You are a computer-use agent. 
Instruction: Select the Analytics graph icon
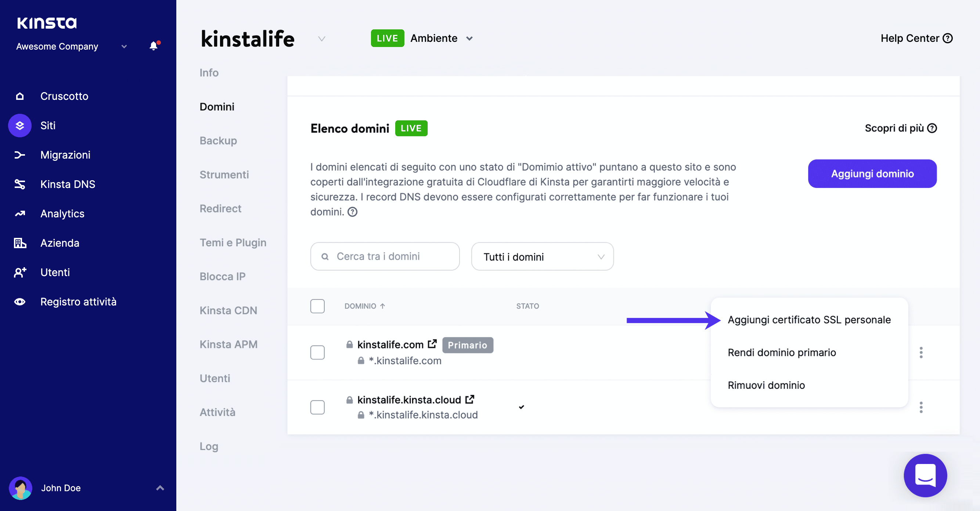click(19, 214)
